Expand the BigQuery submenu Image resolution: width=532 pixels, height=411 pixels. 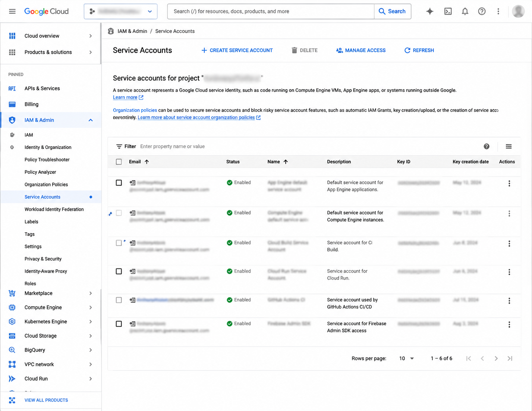[x=91, y=350]
